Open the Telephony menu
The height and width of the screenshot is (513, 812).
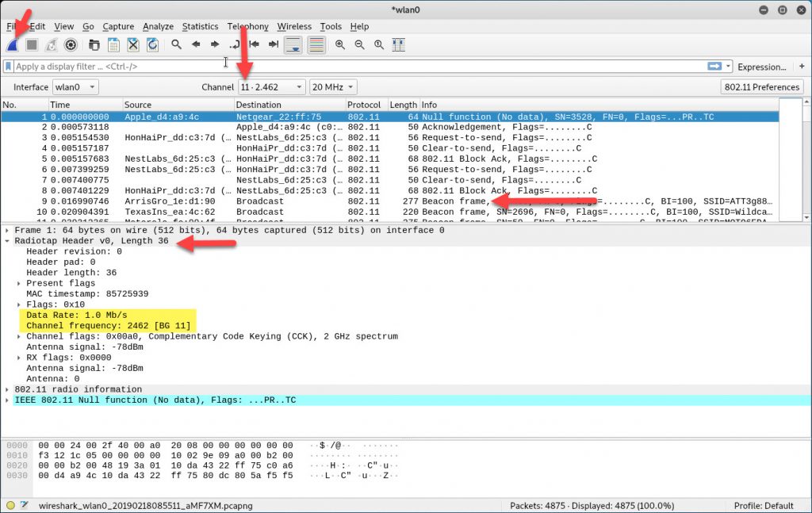pyautogui.click(x=247, y=26)
